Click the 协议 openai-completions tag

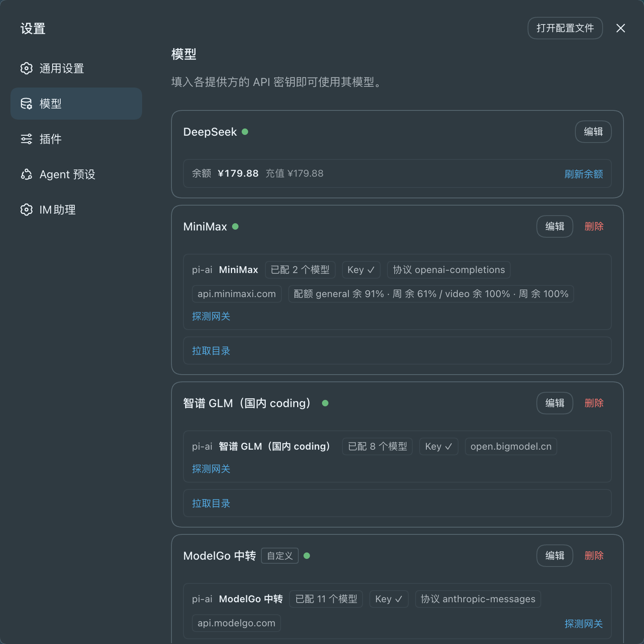click(448, 270)
